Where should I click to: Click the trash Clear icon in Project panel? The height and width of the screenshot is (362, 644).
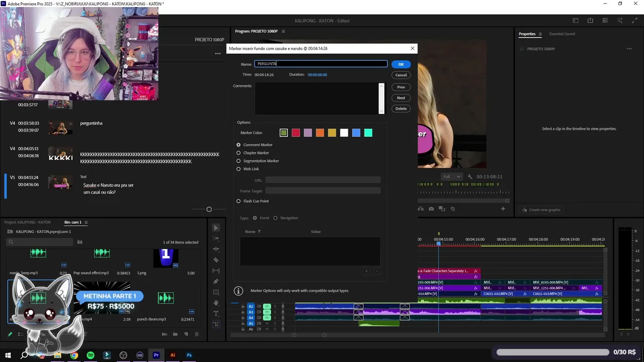click(x=197, y=334)
